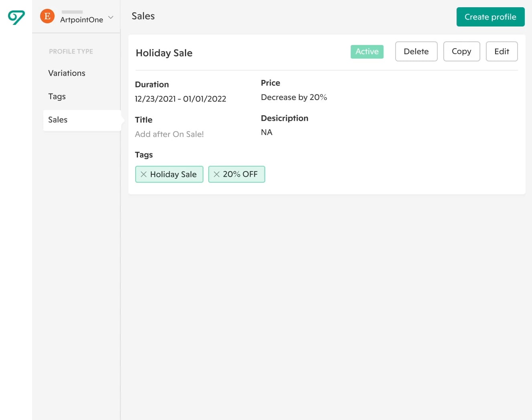Remove the Holiday Sale tag

pos(143,174)
